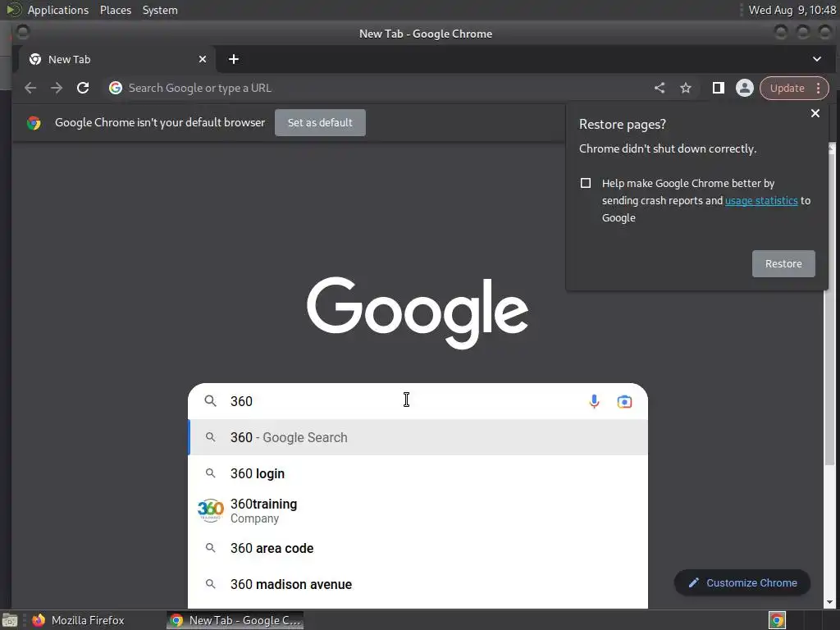Click the Restore button
The width and height of the screenshot is (840, 630).
point(783,263)
